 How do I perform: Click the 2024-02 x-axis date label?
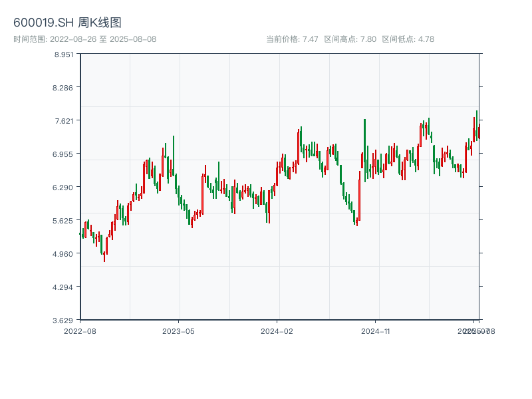click(277, 331)
